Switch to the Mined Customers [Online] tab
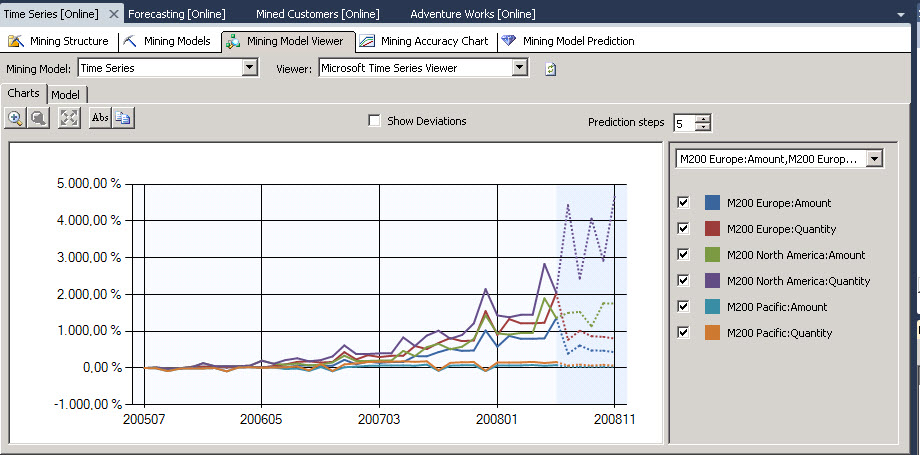The image size is (920, 455). point(317,14)
